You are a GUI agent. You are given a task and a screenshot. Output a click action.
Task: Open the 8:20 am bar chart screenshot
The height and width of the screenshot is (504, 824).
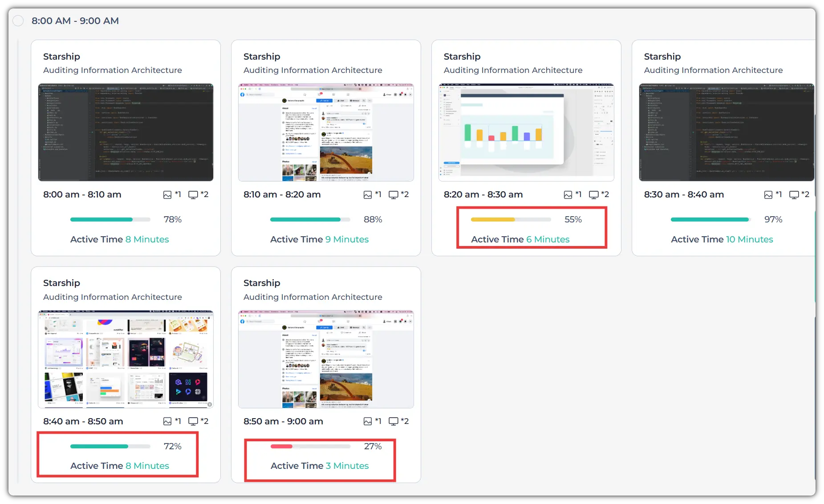[x=526, y=132]
